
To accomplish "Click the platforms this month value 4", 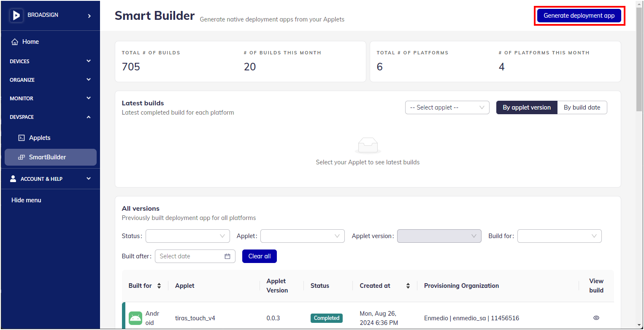I will 501,67.
